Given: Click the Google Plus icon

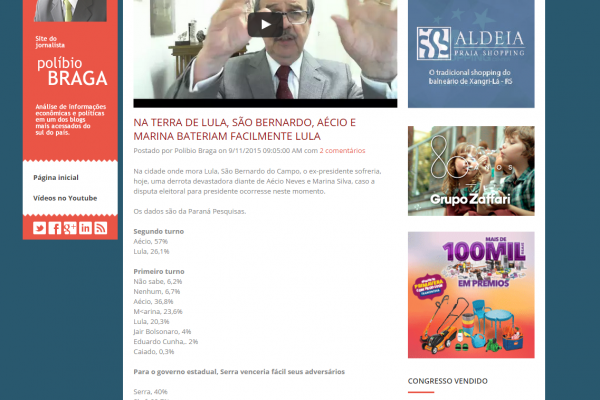Looking at the screenshot, I should tap(70, 228).
